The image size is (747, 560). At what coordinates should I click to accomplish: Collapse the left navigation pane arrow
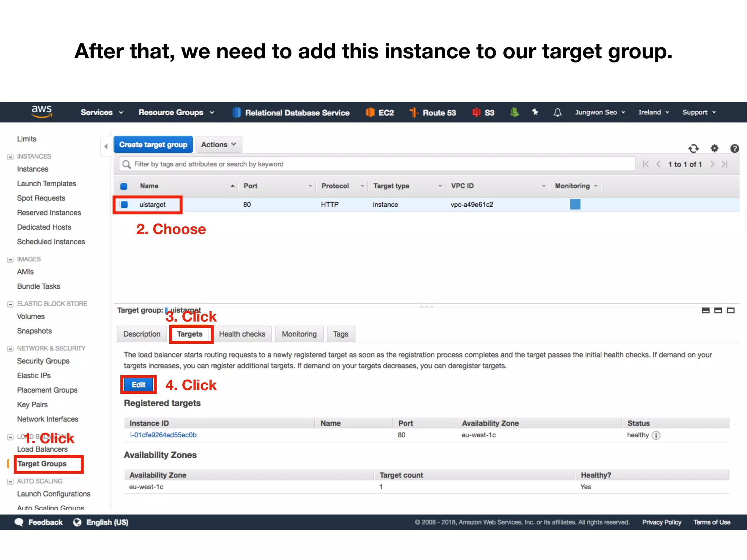coord(106,147)
